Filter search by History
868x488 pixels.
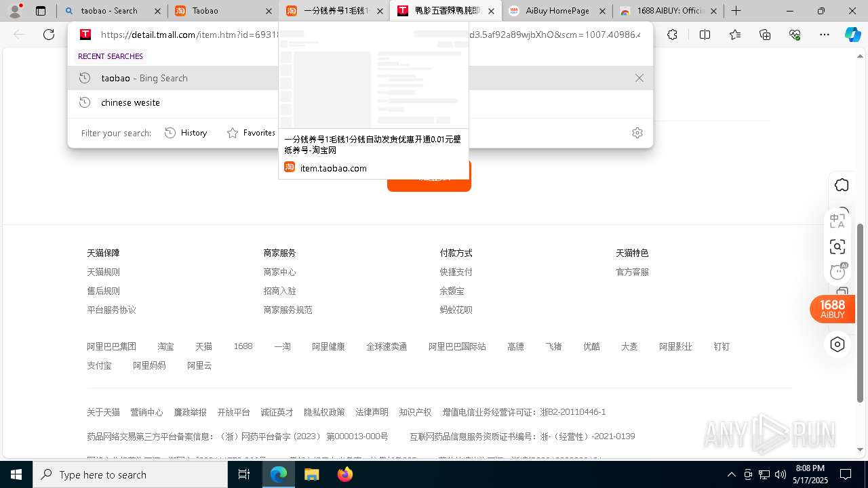tap(186, 133)
